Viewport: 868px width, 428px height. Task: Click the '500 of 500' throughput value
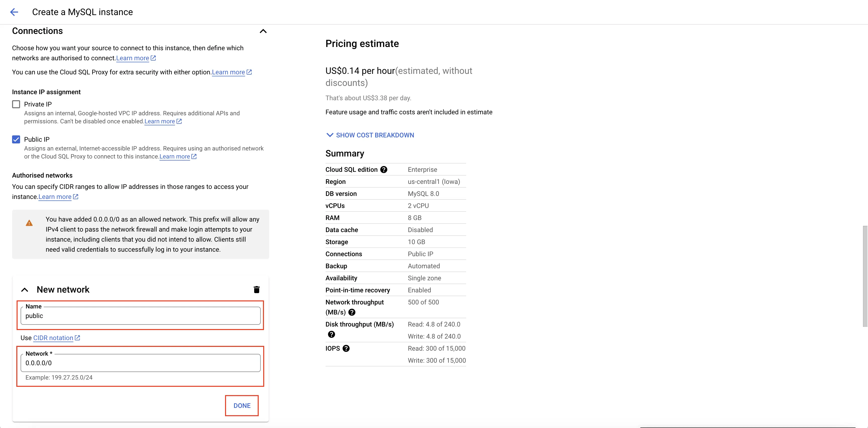tap(423, 302)
